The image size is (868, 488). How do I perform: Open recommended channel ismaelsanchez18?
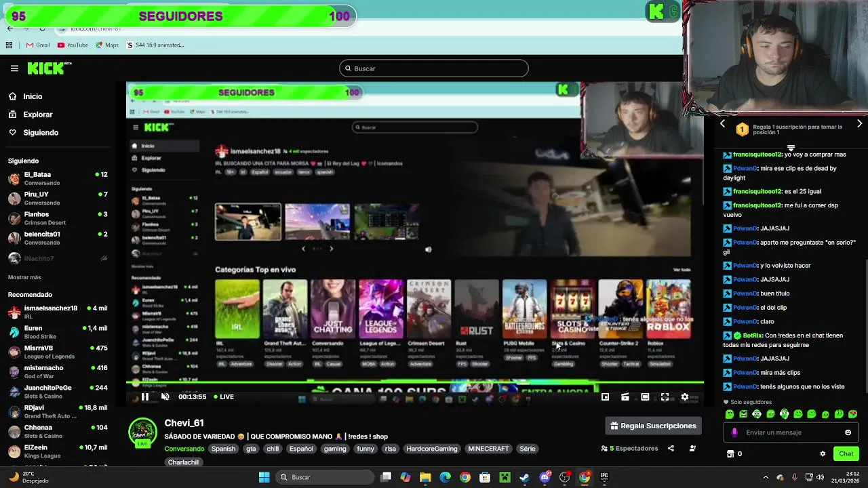[x=58, y=312]
